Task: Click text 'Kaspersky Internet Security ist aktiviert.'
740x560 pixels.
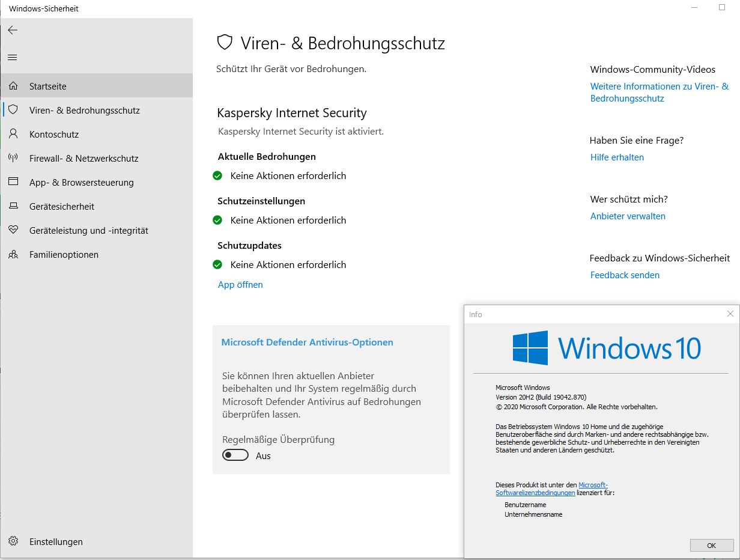Action: [x=301, y=131]
